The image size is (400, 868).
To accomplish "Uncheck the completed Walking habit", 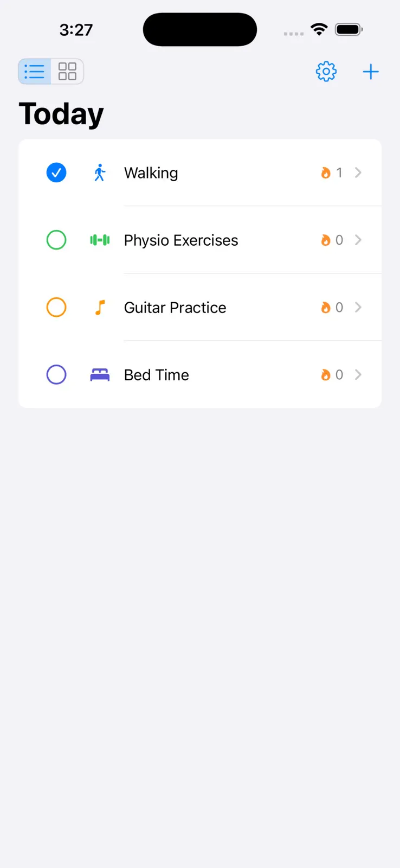I will click(x=56, y=173).
